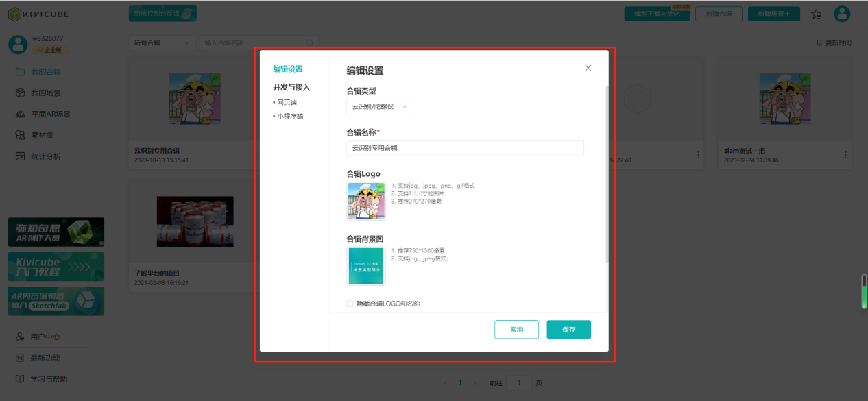Click the 我的场景 cube icon
Image resolution: width=868 pixels, height=401 pixels.
click(21, 93)
